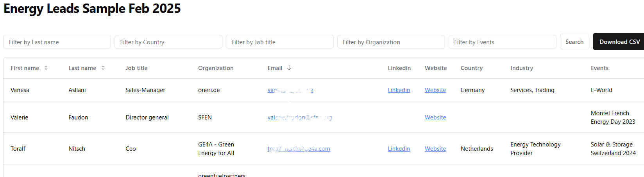Image resolution: width=644 pixels, height=177 pixels.
Task: Visit SFEN's Website link
Action: [x=435, y=117]
